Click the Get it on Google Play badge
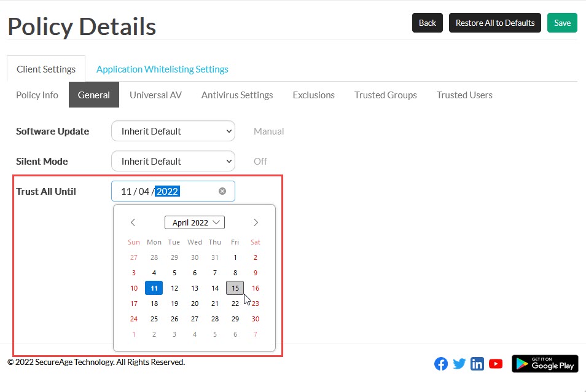 click(x=545, y=364)
